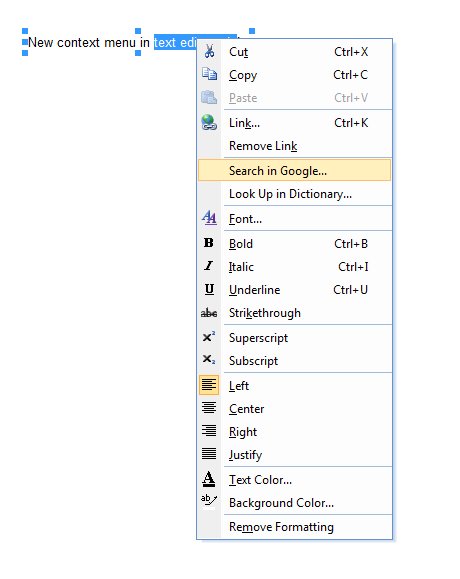Click the Underline U icon
Image resolution: width=460 pixels, height=579 pixels.
pos(209,289)
